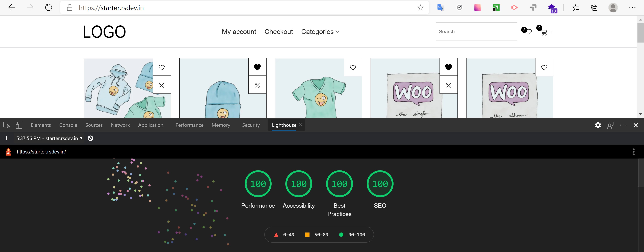This screenshot has width=644, height=252.
Task: Add this page to favorites star
Action: click(x=421, y=8)
